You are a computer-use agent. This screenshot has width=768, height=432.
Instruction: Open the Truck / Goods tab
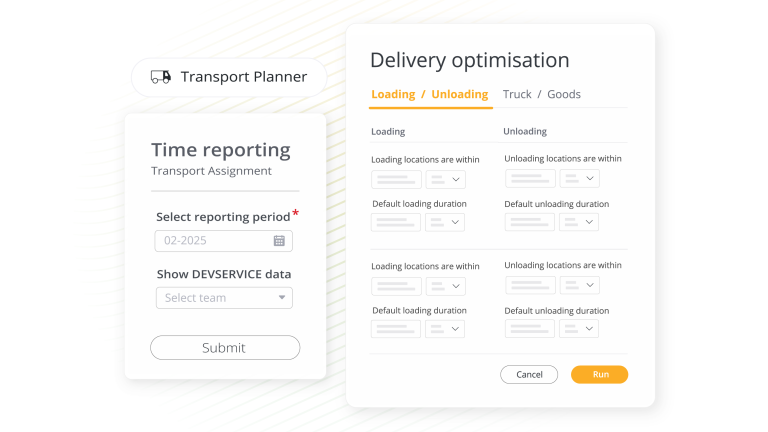tap(541, 94)
